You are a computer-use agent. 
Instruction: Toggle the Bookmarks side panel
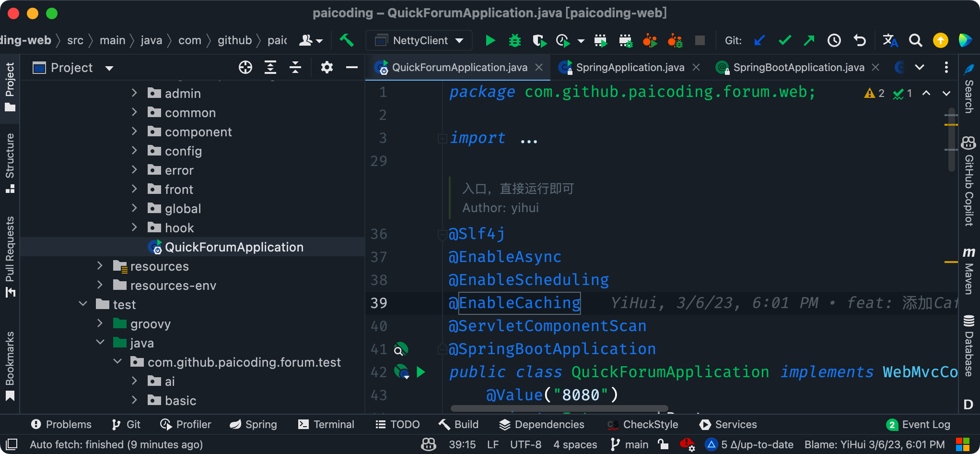10,366
